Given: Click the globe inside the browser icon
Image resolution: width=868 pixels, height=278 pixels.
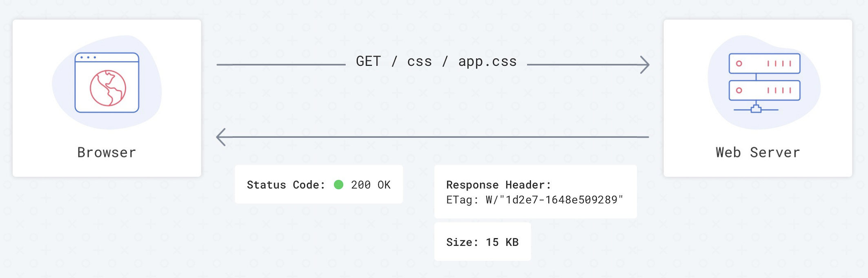Looking at the screenshot, I should pos(108,88).
